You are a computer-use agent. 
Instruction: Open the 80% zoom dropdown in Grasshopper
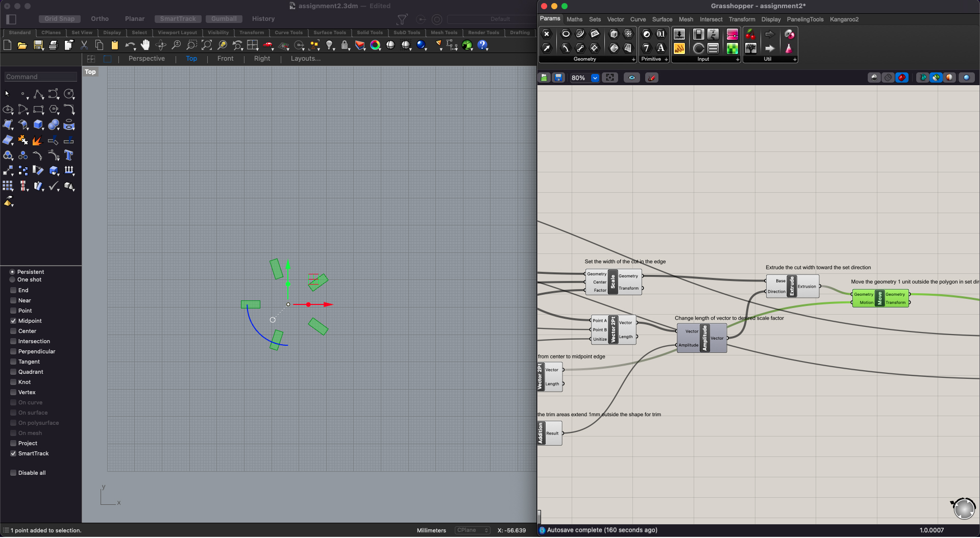point(595,78)
